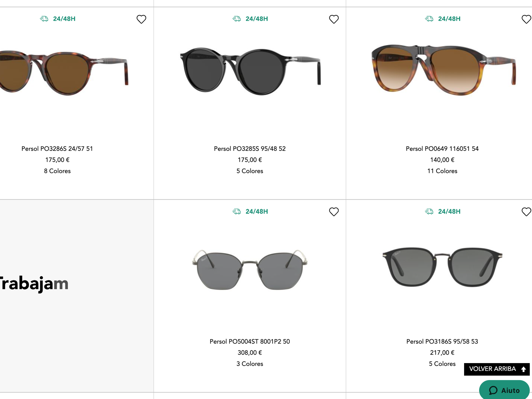View 11 Colores options for Persol PO0649

point(442,171)
